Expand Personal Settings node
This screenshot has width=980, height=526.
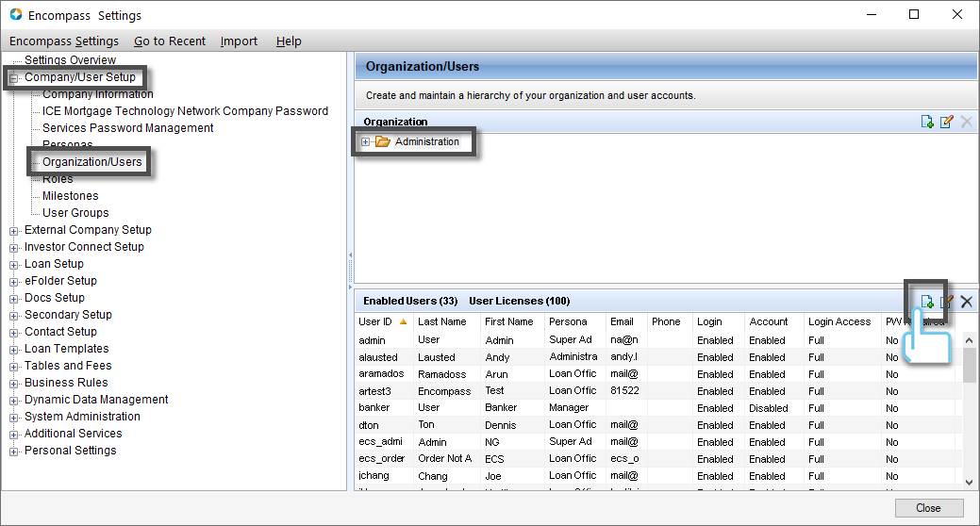coord(14,452)
